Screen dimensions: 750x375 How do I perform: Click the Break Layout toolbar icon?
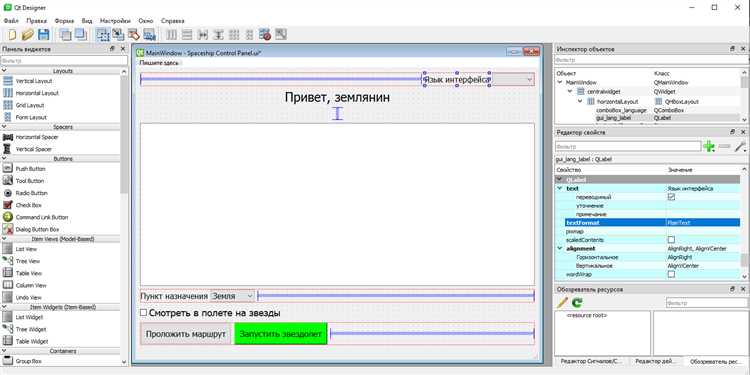click(265, 34)
